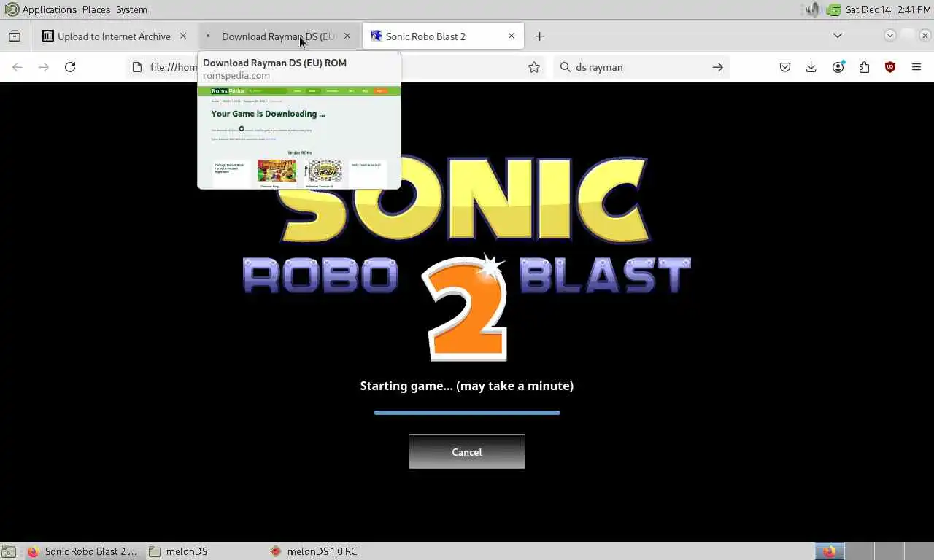Click the Rayman DS tab preview thumbnail

pyautogui.click(x=299, y=137)
